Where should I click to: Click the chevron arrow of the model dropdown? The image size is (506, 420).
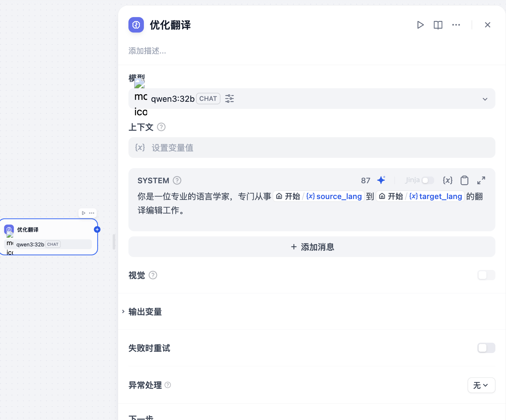[485, 99]
